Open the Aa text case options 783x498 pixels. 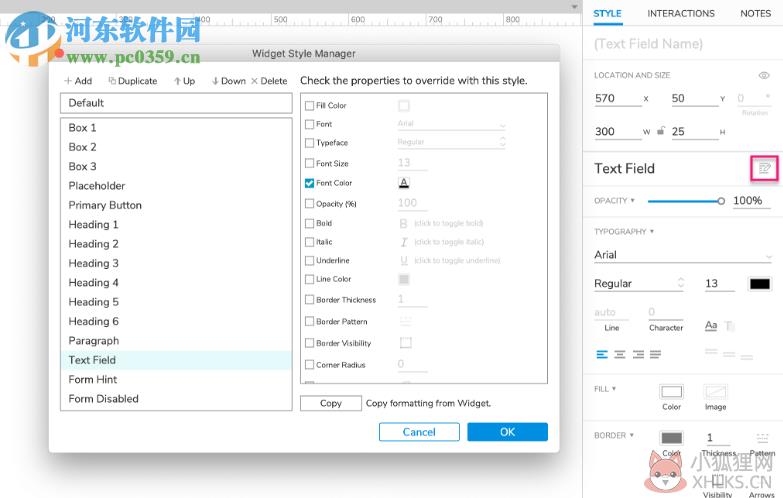click(711, 326)
